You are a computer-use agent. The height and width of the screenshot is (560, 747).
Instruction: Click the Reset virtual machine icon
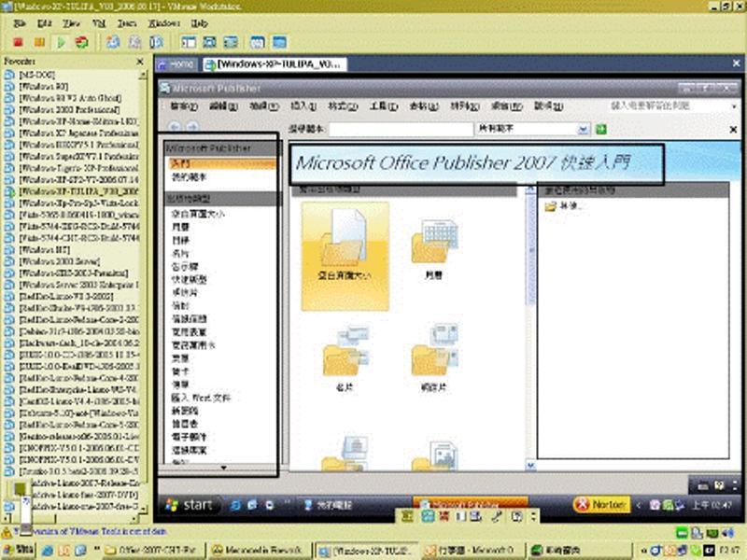pos(81,42)
